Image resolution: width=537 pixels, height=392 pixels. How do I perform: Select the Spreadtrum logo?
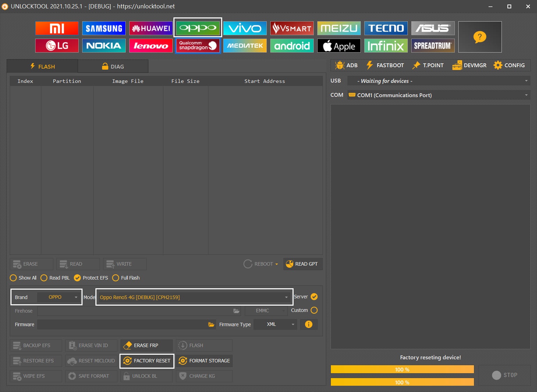tap(433, 46)
